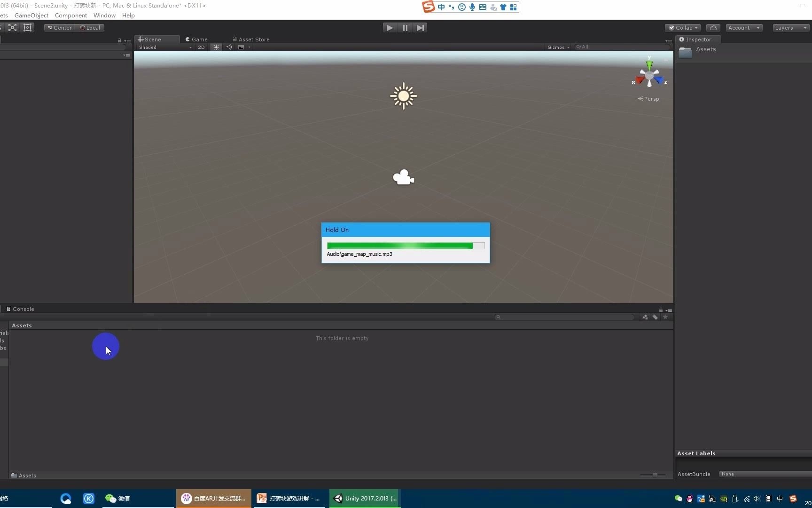
Task: Open the Layers dropdown
Action: tap(790, 28)
